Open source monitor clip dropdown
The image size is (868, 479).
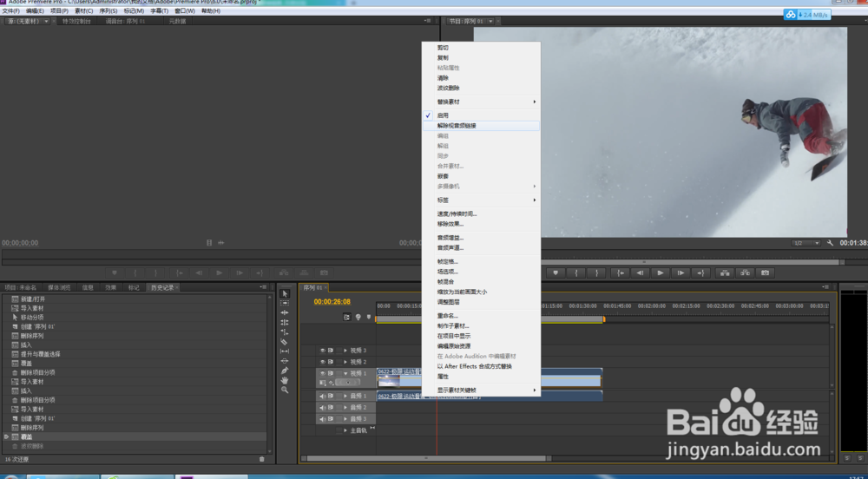point(46,21)
